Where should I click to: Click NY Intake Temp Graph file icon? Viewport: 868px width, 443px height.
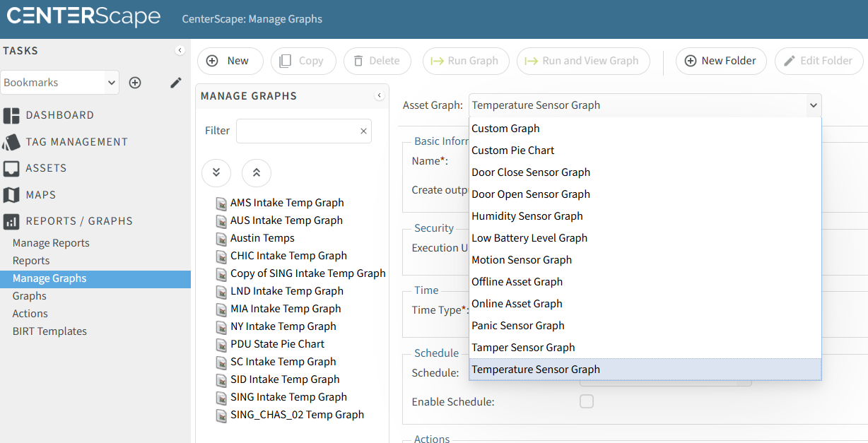(221, 327)
